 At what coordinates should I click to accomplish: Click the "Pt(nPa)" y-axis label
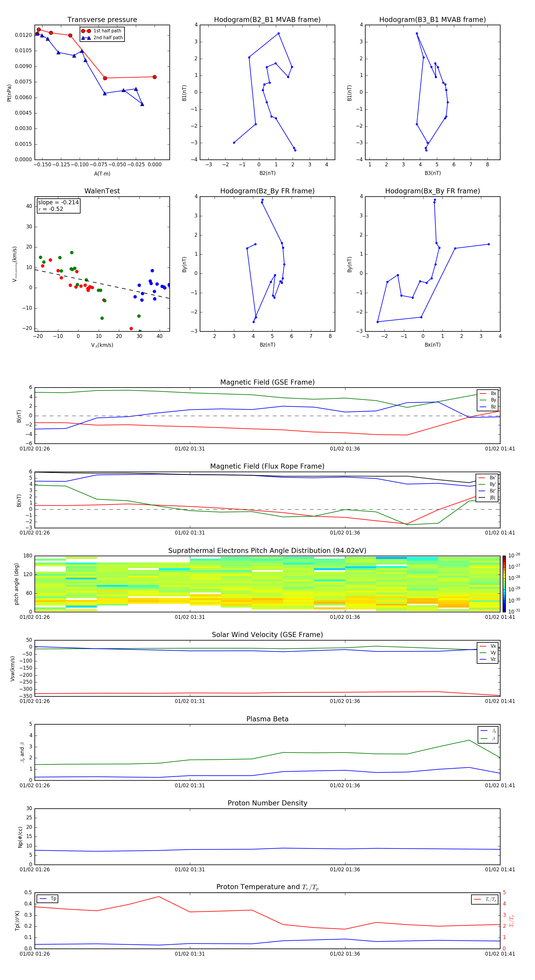coord(9,92)
